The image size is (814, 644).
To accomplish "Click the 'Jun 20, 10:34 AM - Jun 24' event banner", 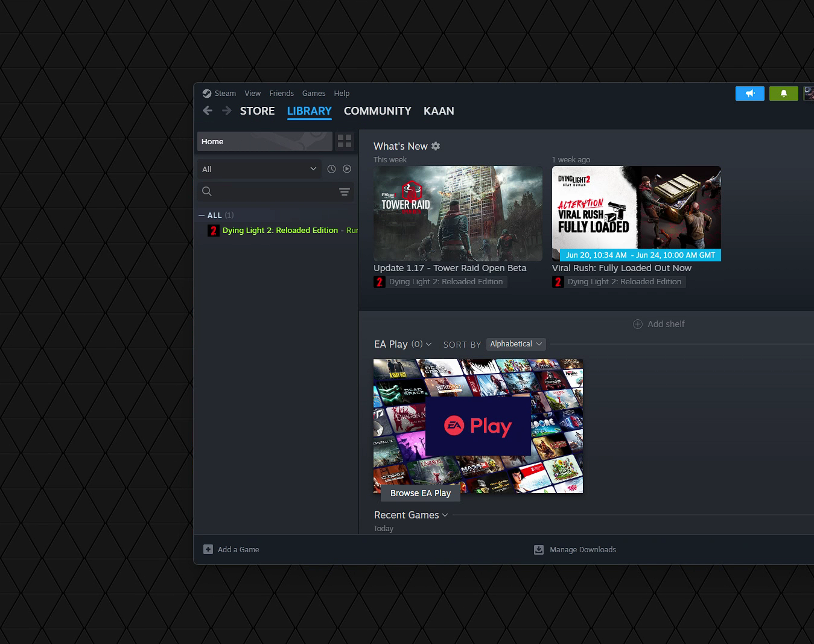I will point(640,255).
